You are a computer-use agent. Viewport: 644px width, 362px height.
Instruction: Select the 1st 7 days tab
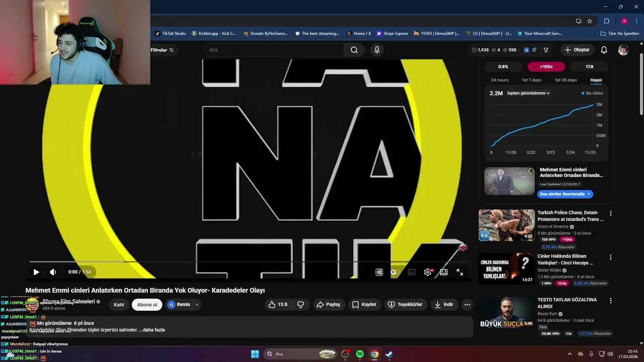click(531, 80)
